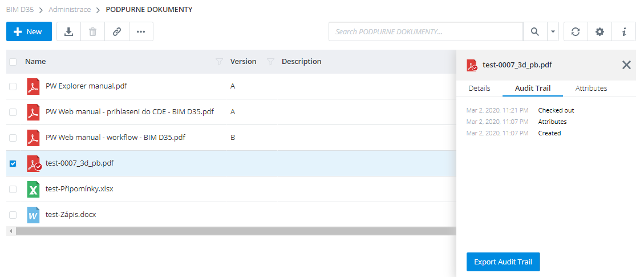Uncheck the test-0007_3d_pb.pdf checkbox
The height and width of the screenshot is (277, 644).
point(13,163)
